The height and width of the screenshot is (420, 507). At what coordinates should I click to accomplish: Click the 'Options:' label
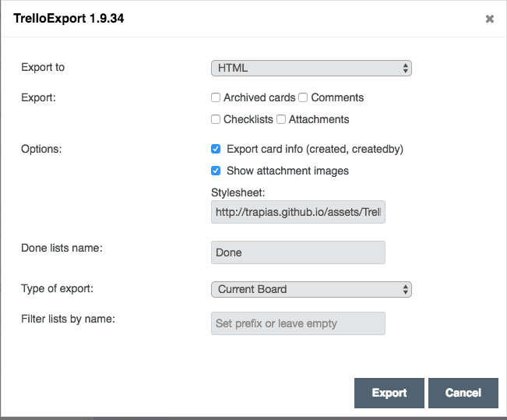pos(40,148)
